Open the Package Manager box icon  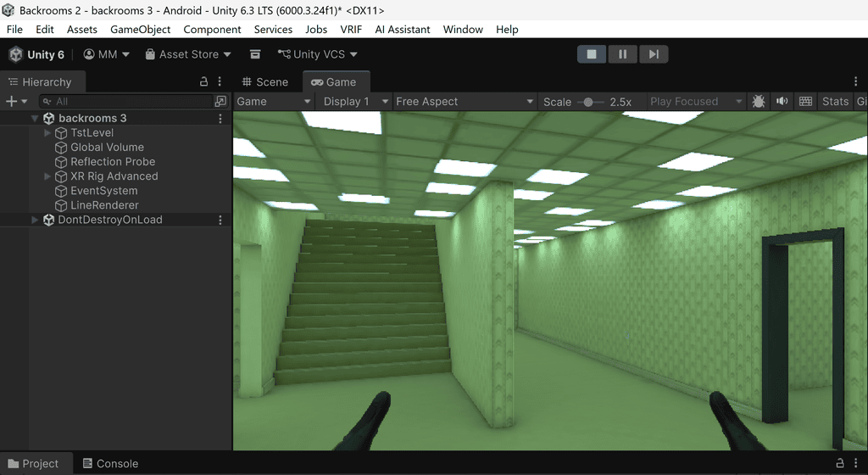(255, 54)
